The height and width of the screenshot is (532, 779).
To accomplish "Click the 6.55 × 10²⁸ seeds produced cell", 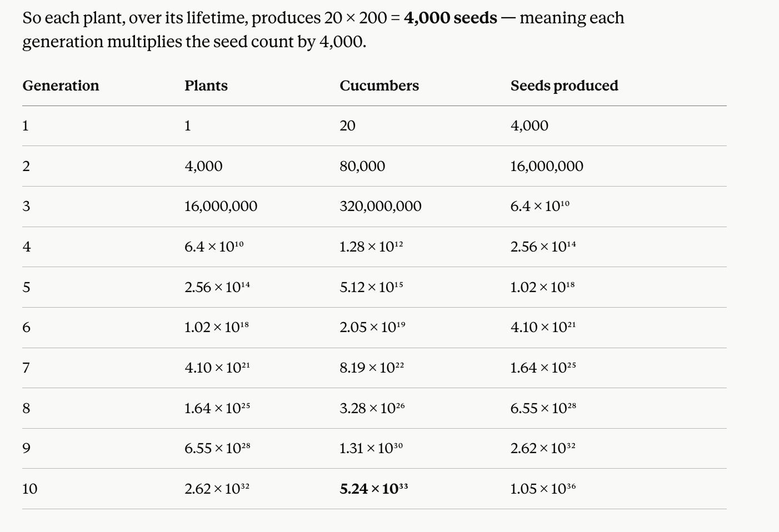I will click(543, 408).
